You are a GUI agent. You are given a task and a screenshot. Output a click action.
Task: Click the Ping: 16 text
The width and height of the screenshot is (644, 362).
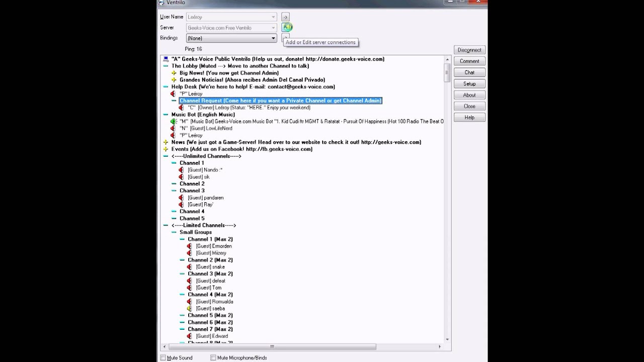193,49
